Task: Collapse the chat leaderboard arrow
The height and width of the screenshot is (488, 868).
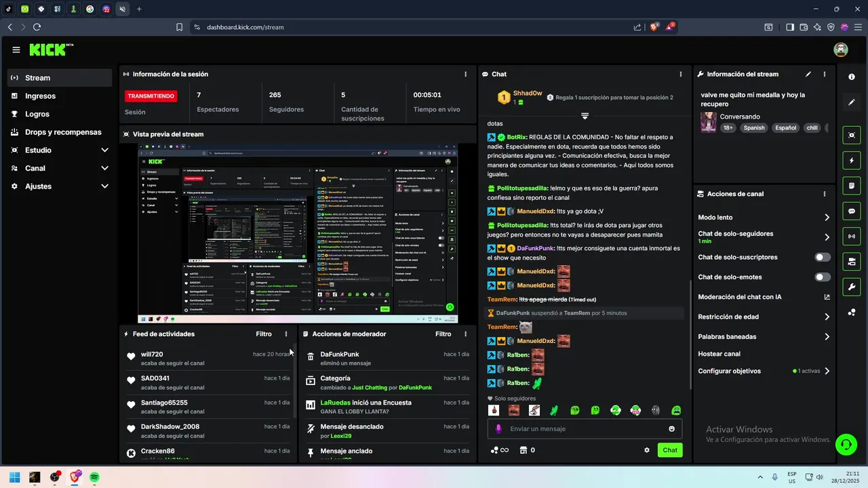Action: point(585,116)
